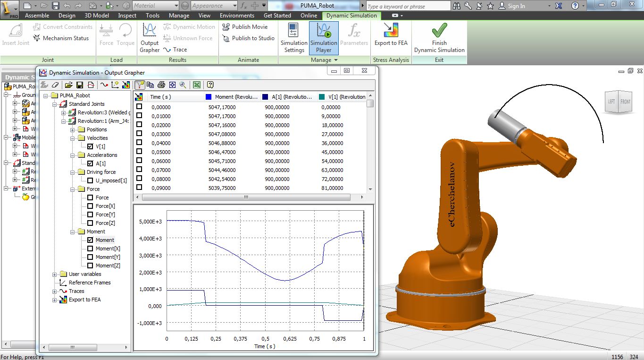Open the Output Grapher tool
This screenshot has width=644, height=360.
(150, 37)
